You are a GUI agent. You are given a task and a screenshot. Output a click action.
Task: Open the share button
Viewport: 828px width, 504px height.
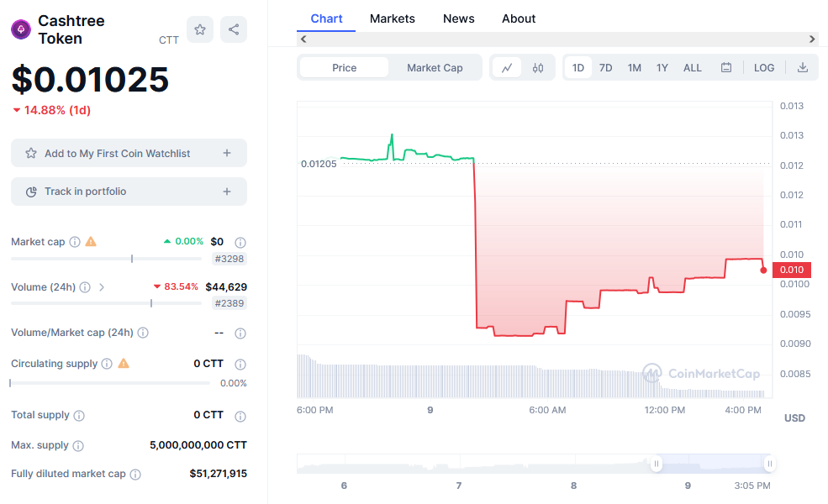234,29
